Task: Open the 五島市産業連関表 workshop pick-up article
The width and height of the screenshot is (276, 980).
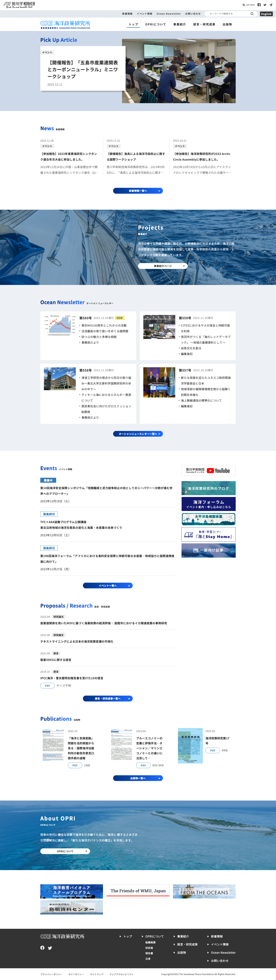Action: 83,69
